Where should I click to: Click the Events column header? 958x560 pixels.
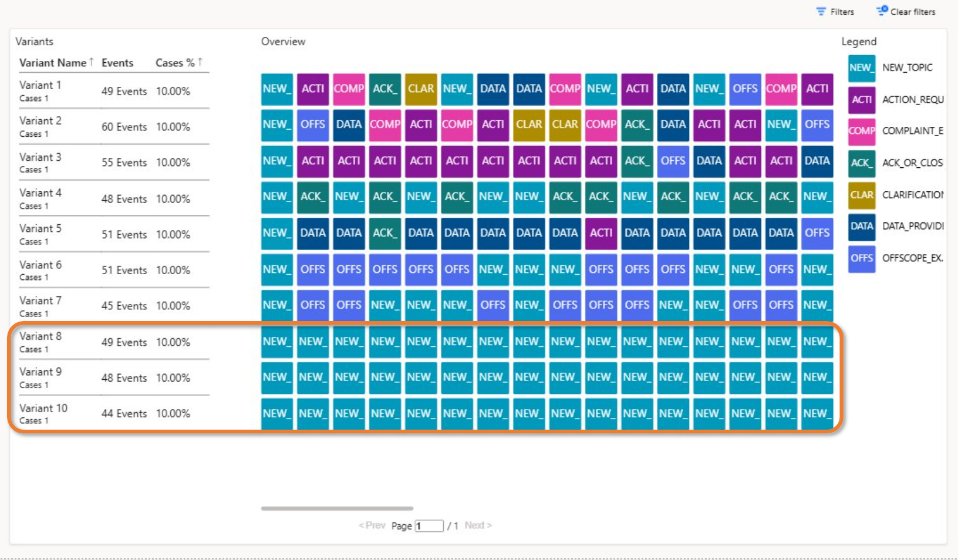point(117,63)
